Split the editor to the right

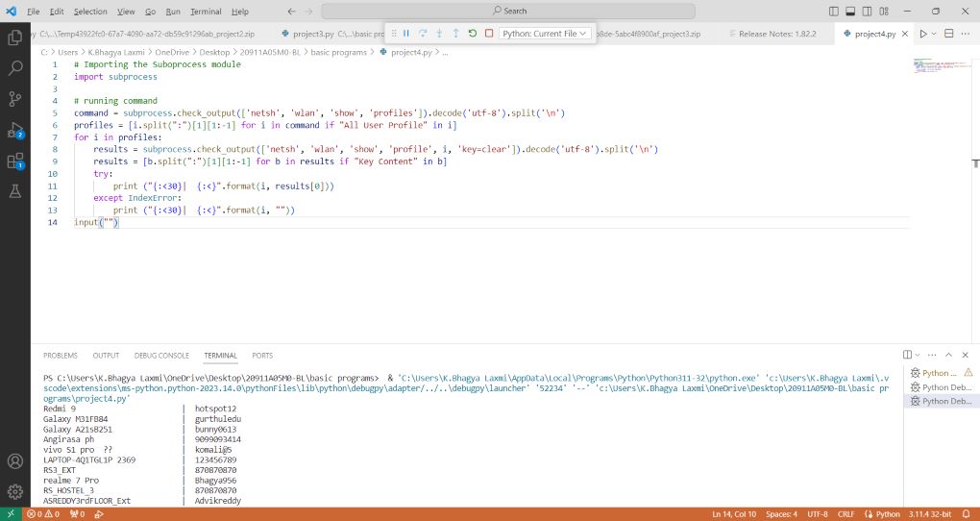[948, 34]
